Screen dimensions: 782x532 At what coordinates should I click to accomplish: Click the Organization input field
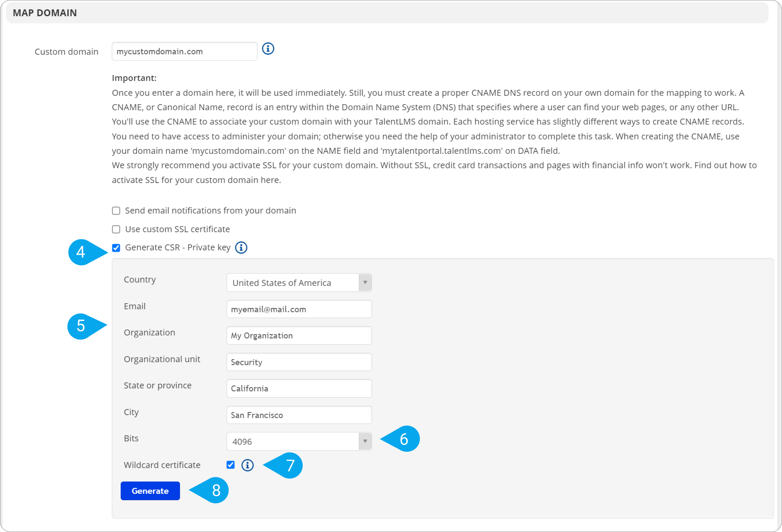[x=299, y=335]
